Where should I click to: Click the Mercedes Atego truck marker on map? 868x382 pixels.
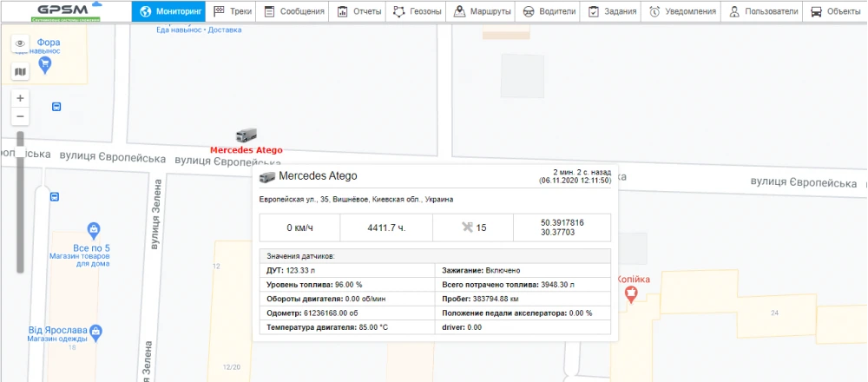pos(247,135)
